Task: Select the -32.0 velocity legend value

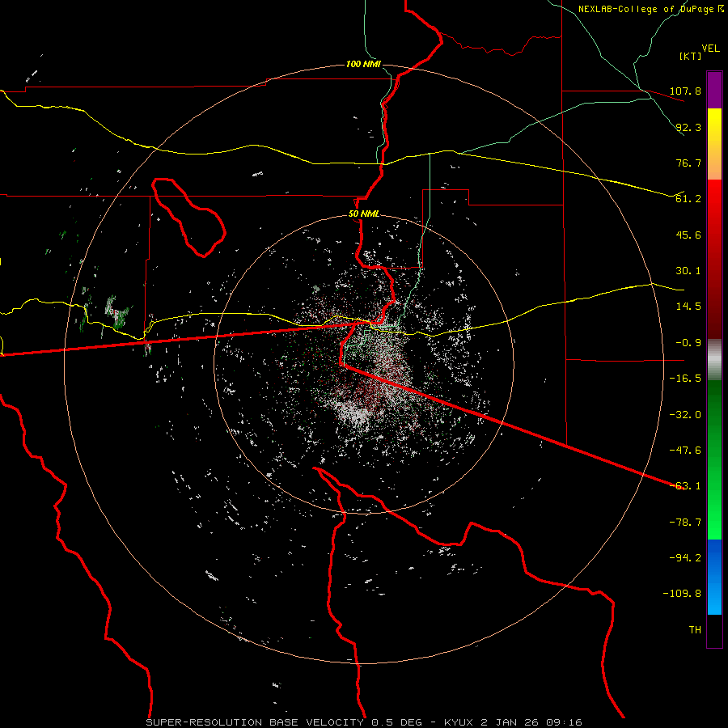Action: pos(685,415)
